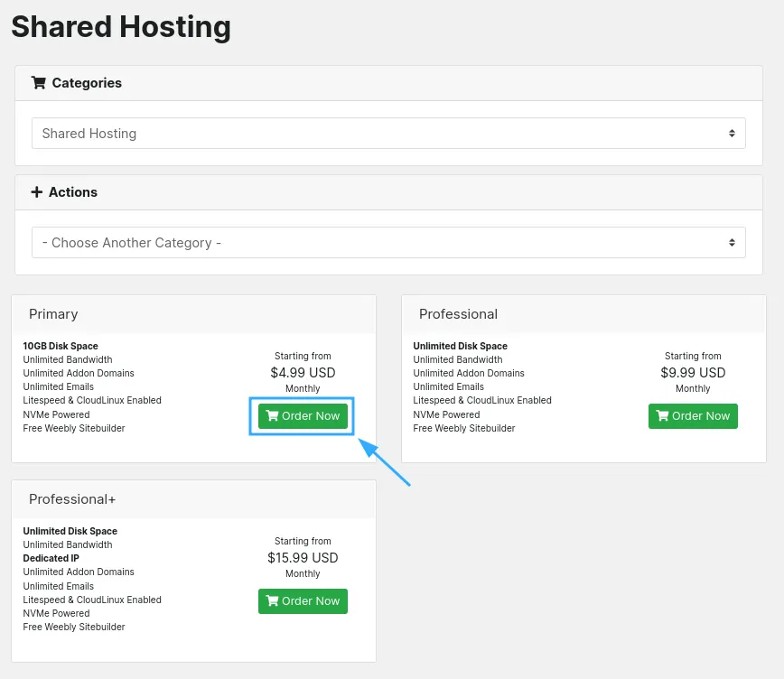This screenshot has width=784, height=679.
Task: Click Litespeed & CloudLinux Enabled in Primary plan
Action: (x=92, y=400)
